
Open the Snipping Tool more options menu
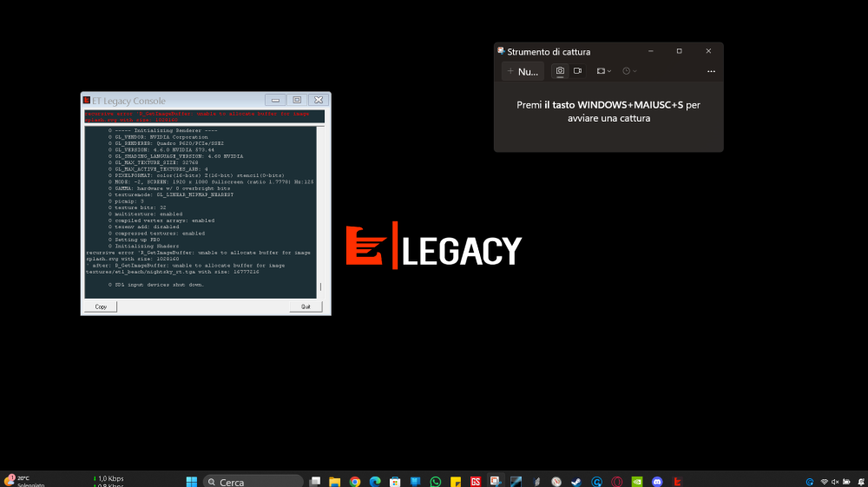coord(712,71)
